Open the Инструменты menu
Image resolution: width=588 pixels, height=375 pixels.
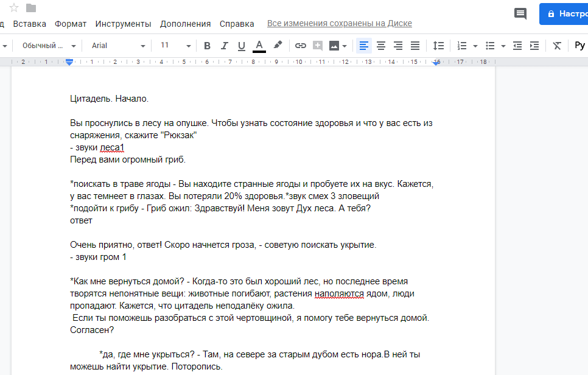(x=123, y=24)
